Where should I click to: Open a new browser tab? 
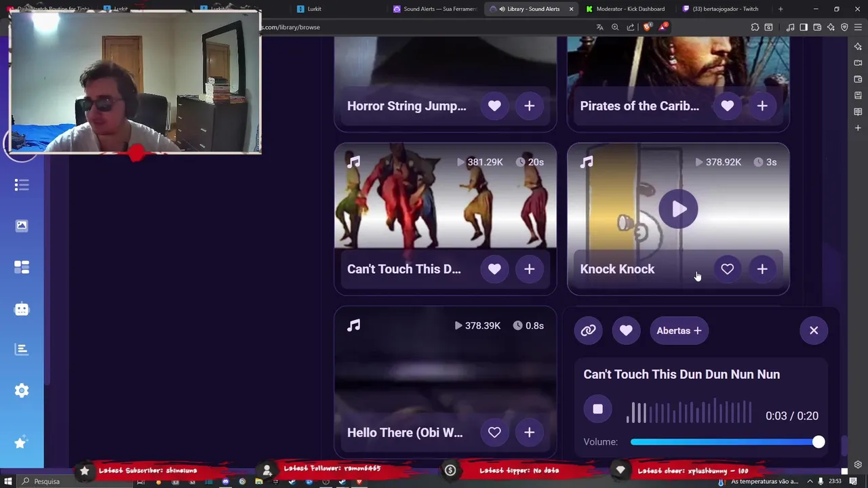click(x=781, y=9)
